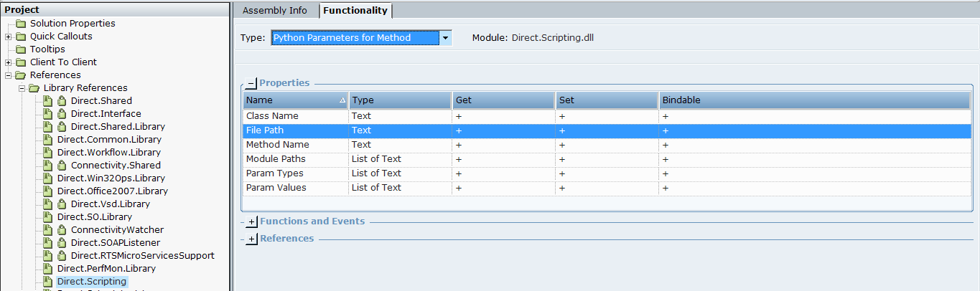This screenshot has width=980, height=291.
Task: Select Direct.PerfMon.Library in the tree
Action: 106,269
